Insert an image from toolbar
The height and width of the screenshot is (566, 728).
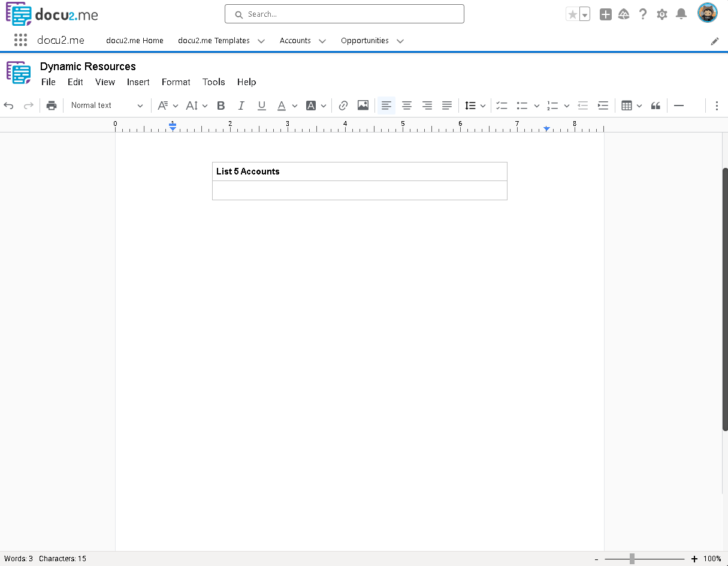point(363,106)
